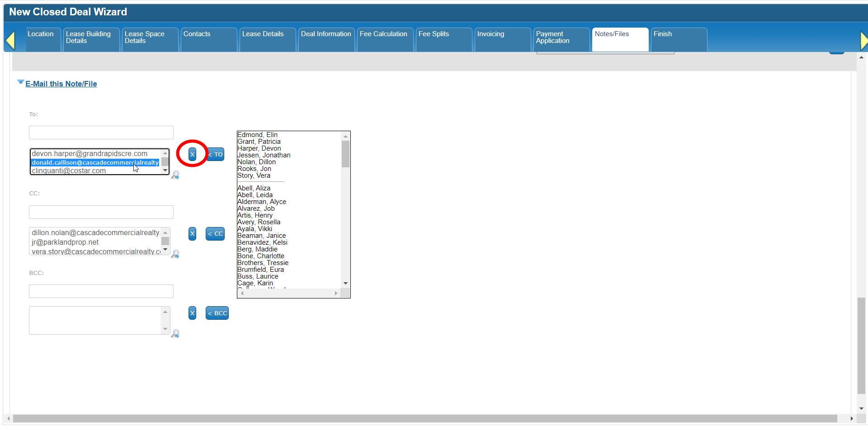Select Jessen, Jonathan in the contact list

(264, 155)
